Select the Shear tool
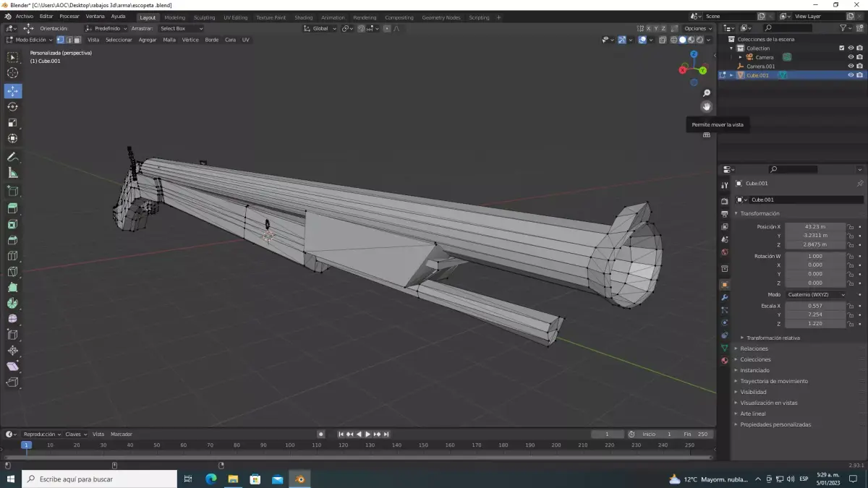868x488 pixels. 13,367
